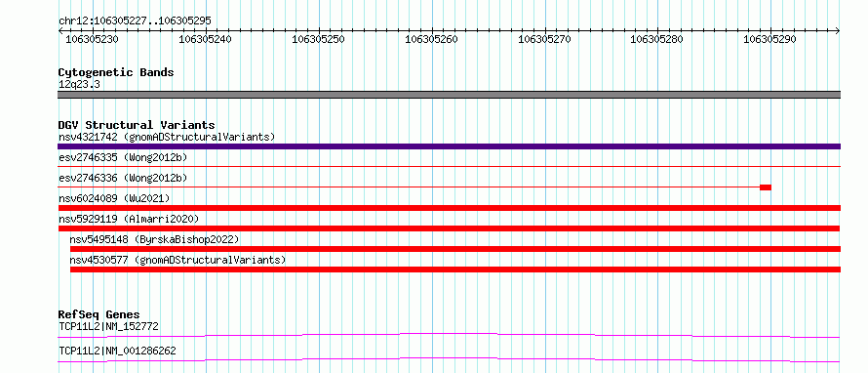
Task: Click the chr12:106305227..106305295 coordinate label
Action: [135, 21]
